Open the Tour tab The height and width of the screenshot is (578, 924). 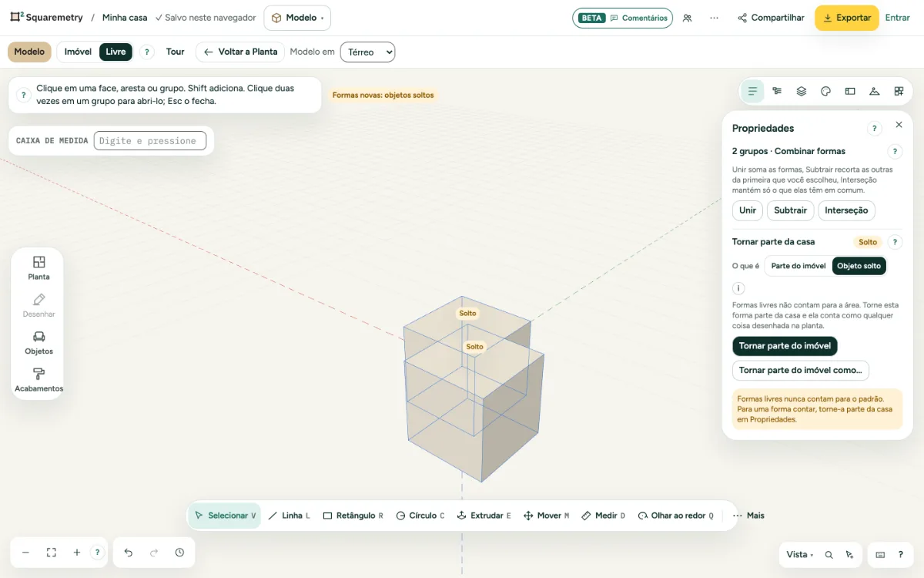pos(176,52)
